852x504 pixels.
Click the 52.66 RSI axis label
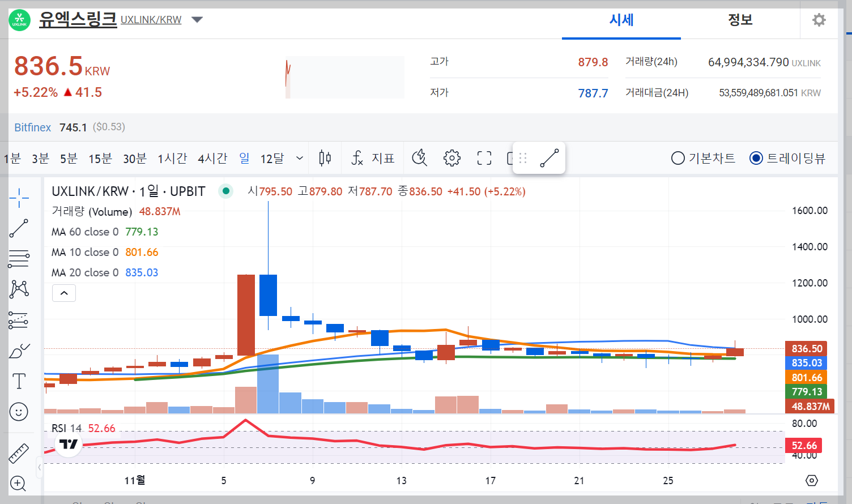click(804, 446)
